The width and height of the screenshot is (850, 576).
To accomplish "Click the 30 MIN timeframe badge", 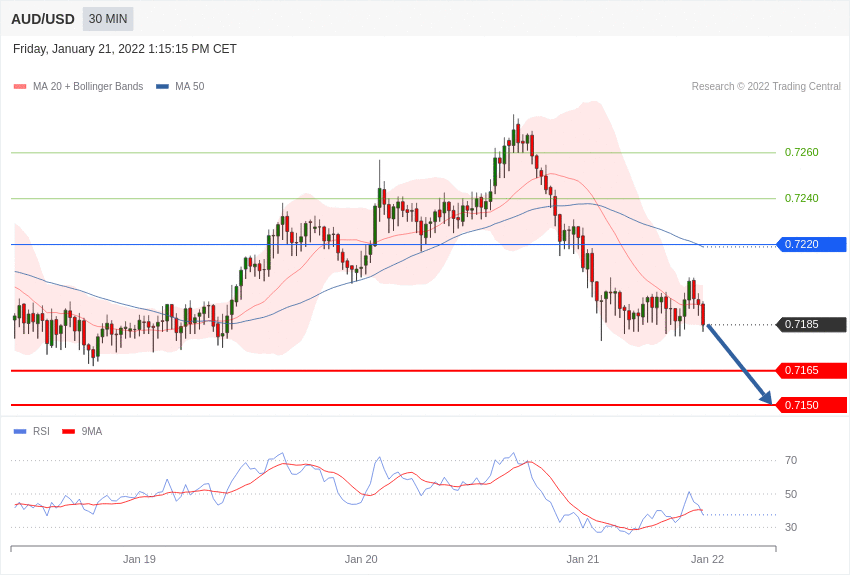I will pos(108,19).
